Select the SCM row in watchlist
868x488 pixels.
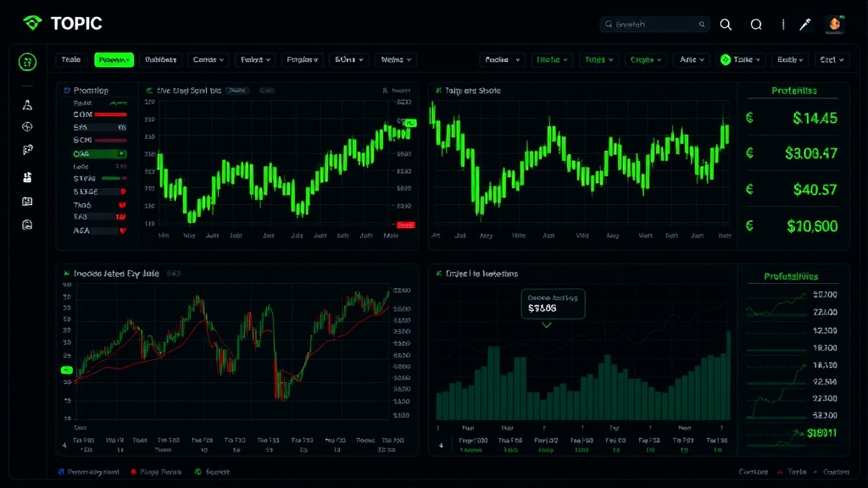[x=100, y=141]
